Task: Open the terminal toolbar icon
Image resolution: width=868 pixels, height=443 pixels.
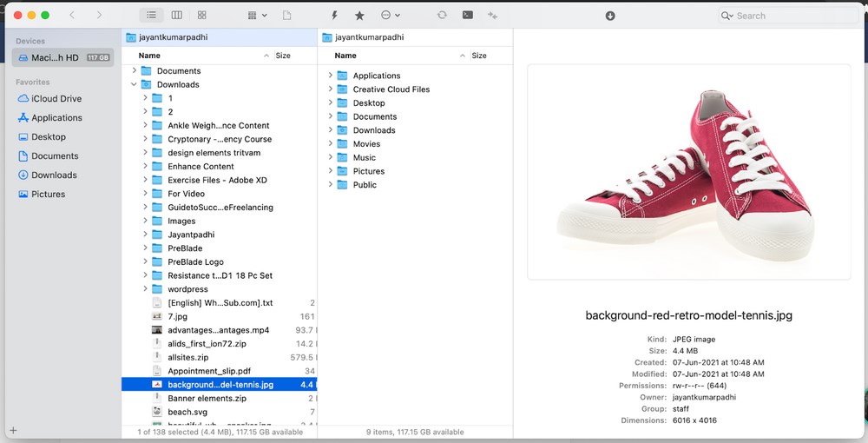Action: (x=468, y=15)
